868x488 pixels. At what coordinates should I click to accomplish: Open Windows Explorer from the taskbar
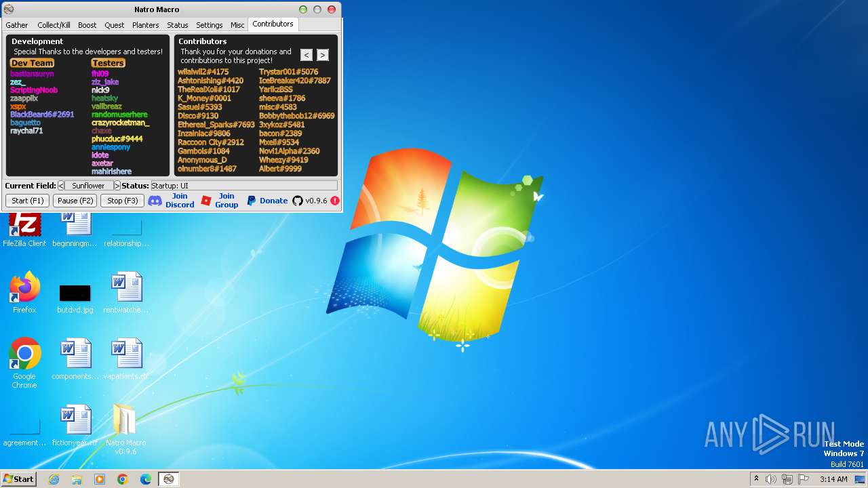click(x=77, y=479)
